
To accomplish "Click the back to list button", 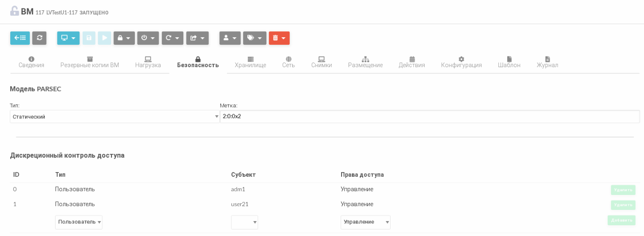I will click(x=20, y=38).
